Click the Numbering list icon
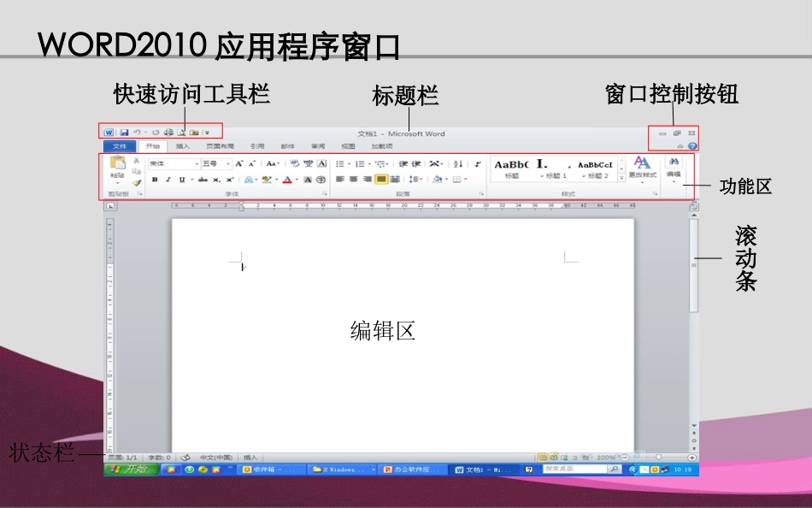 coord(360,164)
